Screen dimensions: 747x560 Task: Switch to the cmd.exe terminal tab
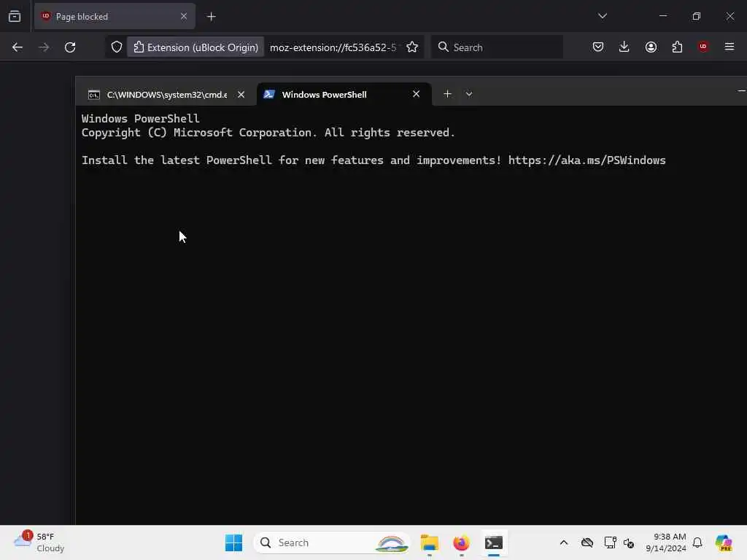pos(166,94)
